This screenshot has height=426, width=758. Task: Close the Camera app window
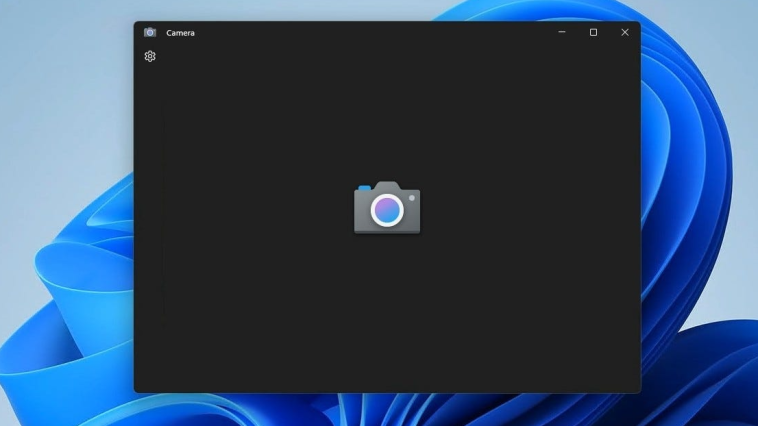(625, 32)
